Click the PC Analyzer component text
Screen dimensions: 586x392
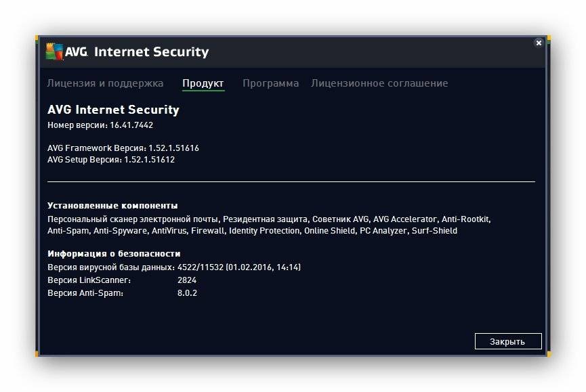[x=383, y=231]
